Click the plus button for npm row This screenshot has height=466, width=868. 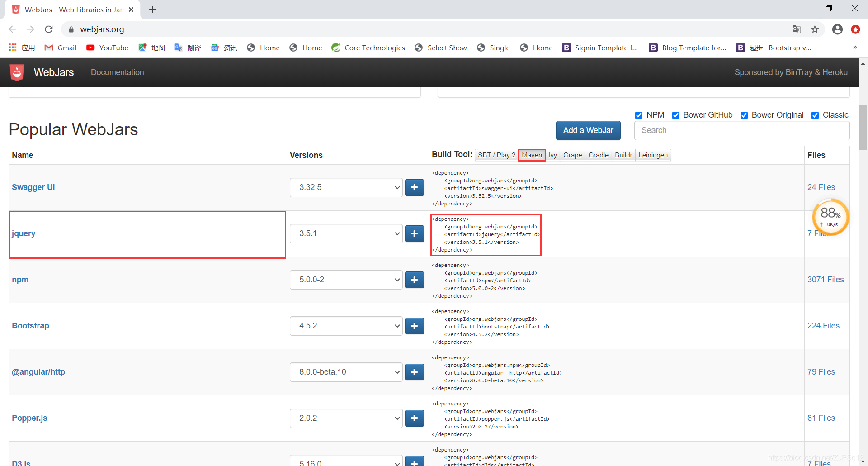coord(414,280)
